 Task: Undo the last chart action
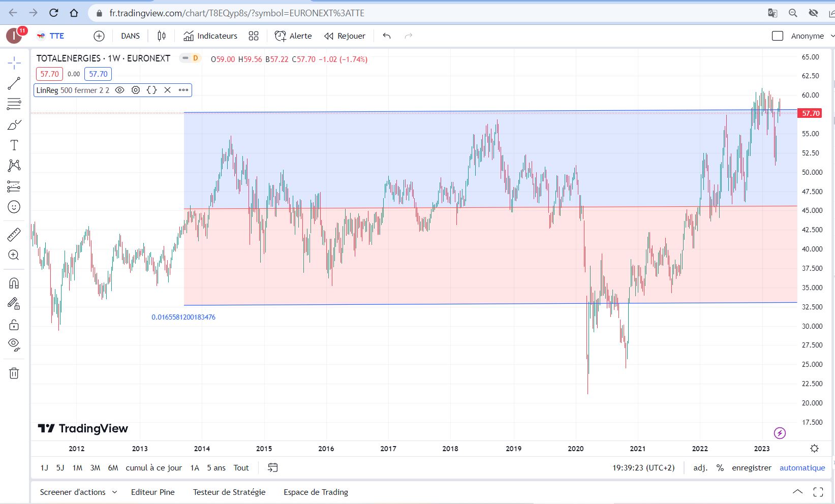point(387,36)
